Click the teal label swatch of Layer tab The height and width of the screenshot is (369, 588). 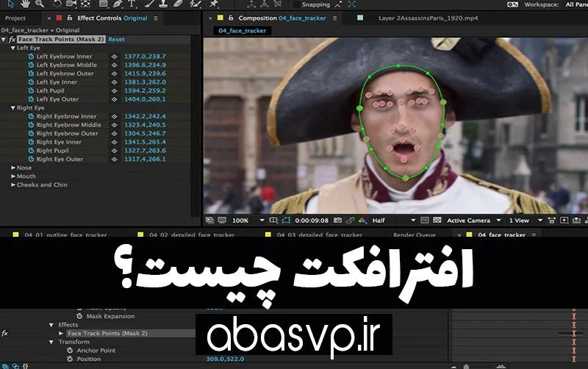tap(360, 18)
